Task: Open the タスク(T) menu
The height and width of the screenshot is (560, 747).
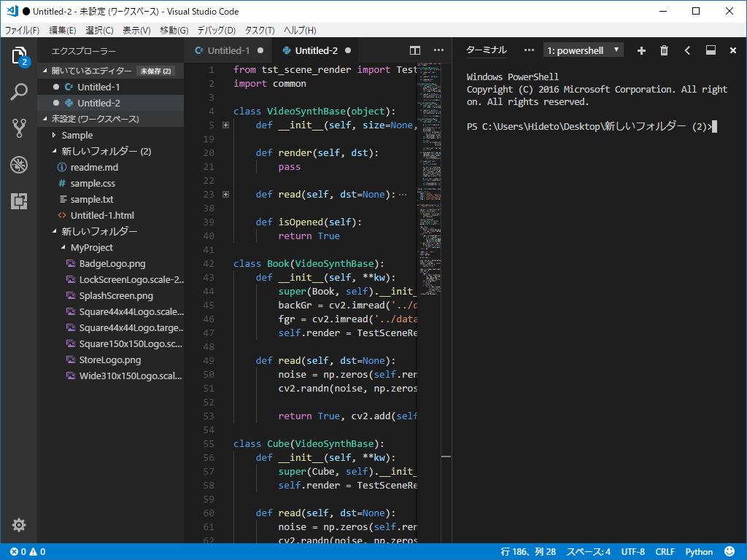Action: point(260,31)
